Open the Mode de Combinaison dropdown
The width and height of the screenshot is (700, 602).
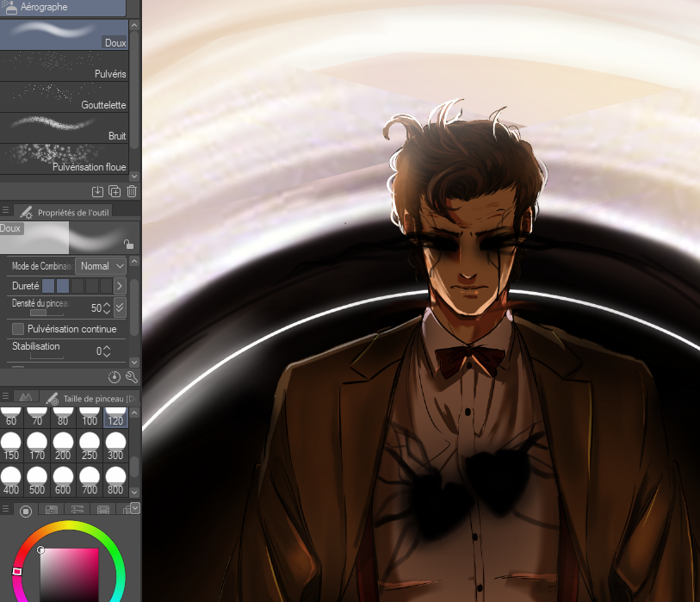pos(101,266)
